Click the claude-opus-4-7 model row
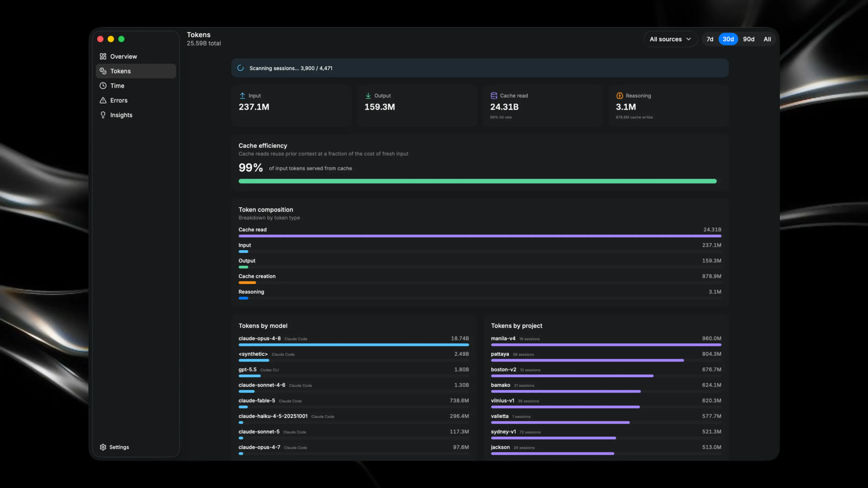The image size is (868, 488). coord(353,450)
